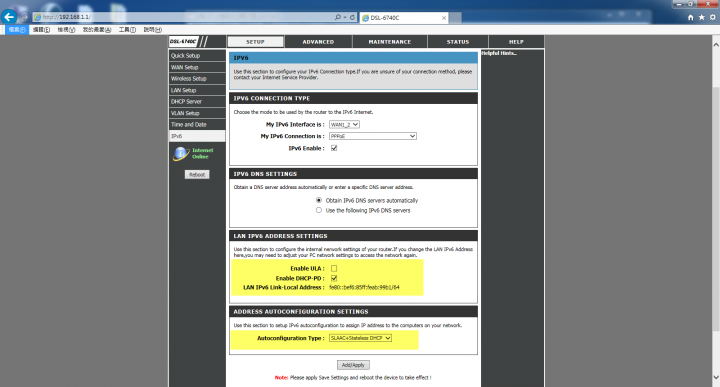Close the DSL-6740C browser tab
Screen dimensions: 720x387
click(444, 18)
